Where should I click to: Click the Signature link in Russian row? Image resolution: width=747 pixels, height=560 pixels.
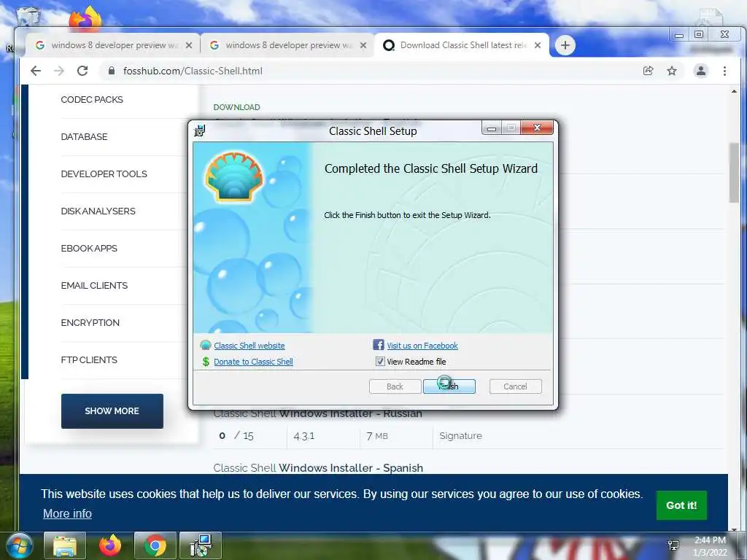(x=461, y=436)
